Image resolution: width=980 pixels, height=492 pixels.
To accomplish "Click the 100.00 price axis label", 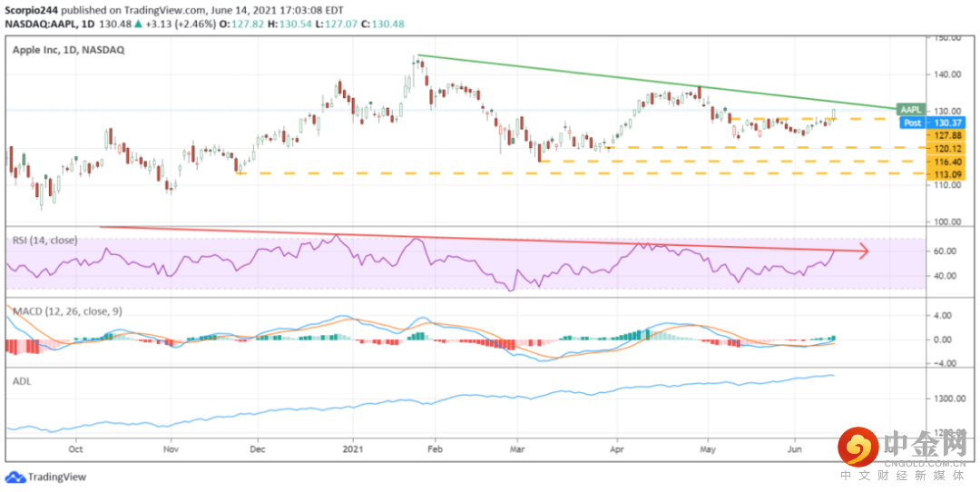I will [x=946, y=222].
